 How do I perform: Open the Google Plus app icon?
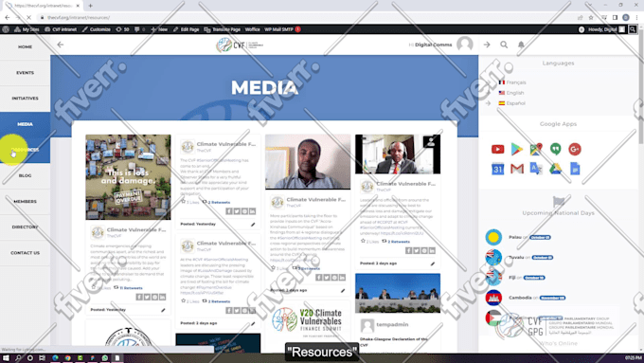click(575, 149)
